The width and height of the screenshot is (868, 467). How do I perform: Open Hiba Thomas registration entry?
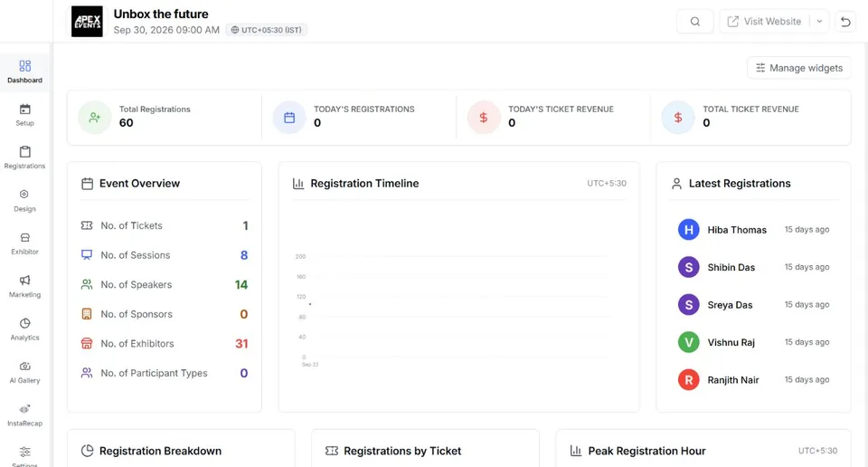[753, 230]
